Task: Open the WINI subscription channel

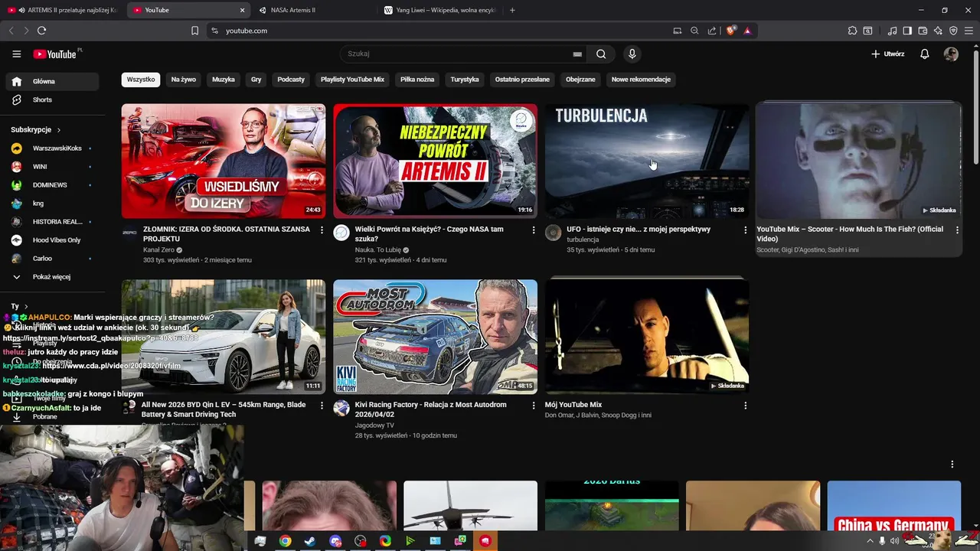Action: [52, 167]
